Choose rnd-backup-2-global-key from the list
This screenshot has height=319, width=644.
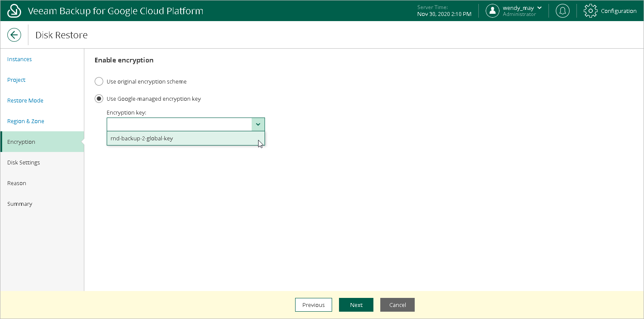click(186, 138)
